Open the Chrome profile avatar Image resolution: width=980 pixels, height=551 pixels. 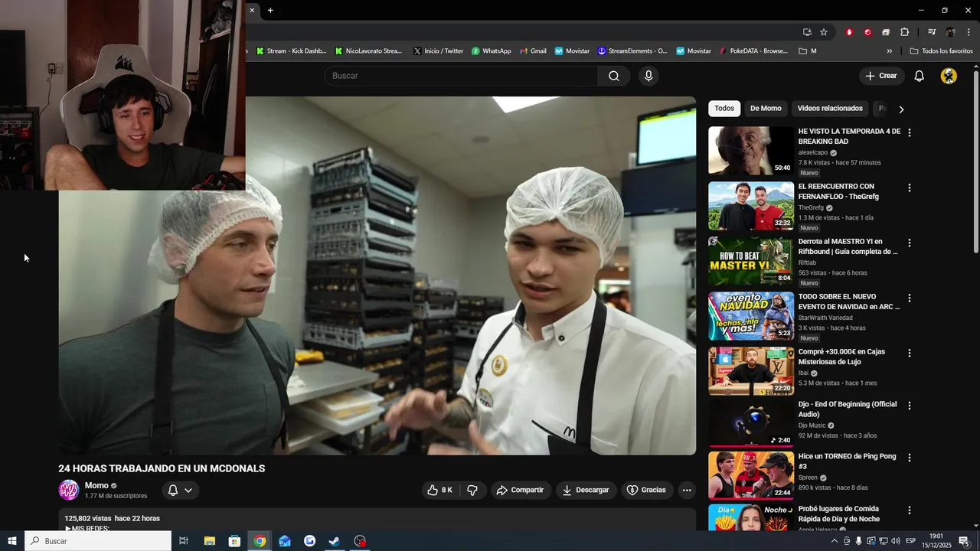(950, 32)
